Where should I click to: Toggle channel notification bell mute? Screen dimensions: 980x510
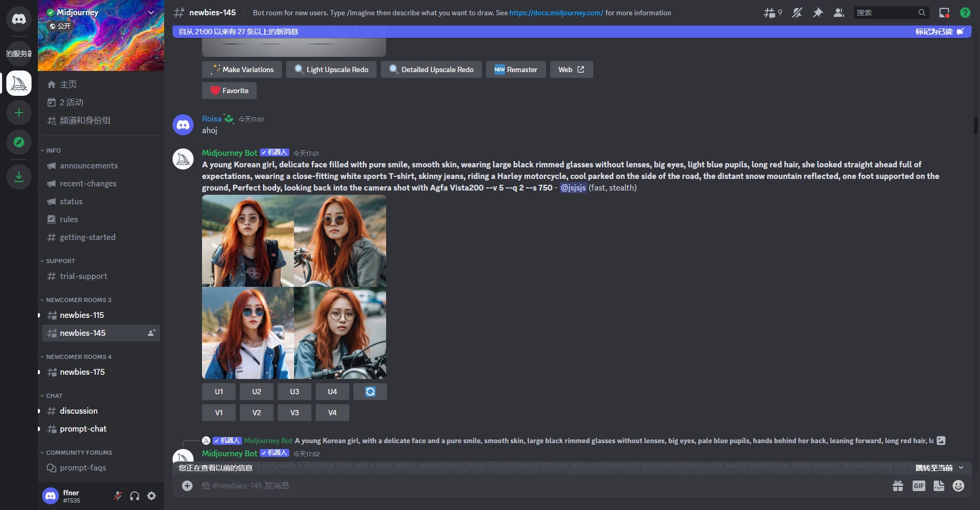[x=797, y=13]
